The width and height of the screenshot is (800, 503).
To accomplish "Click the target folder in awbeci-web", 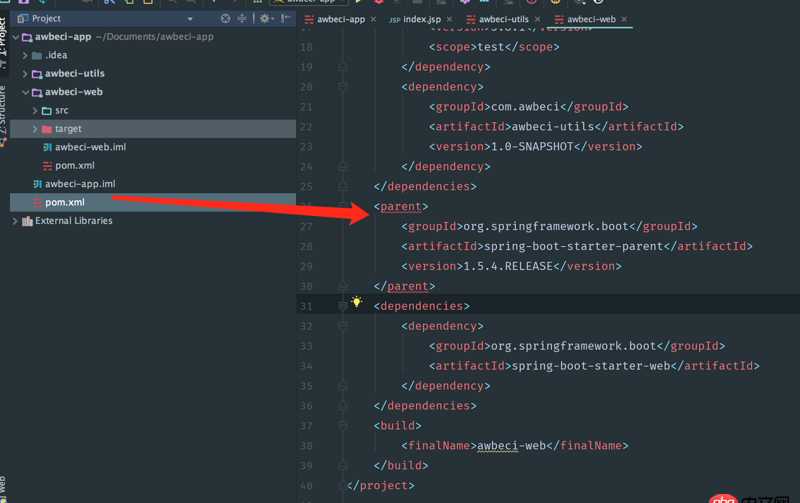I will point(68,129).
